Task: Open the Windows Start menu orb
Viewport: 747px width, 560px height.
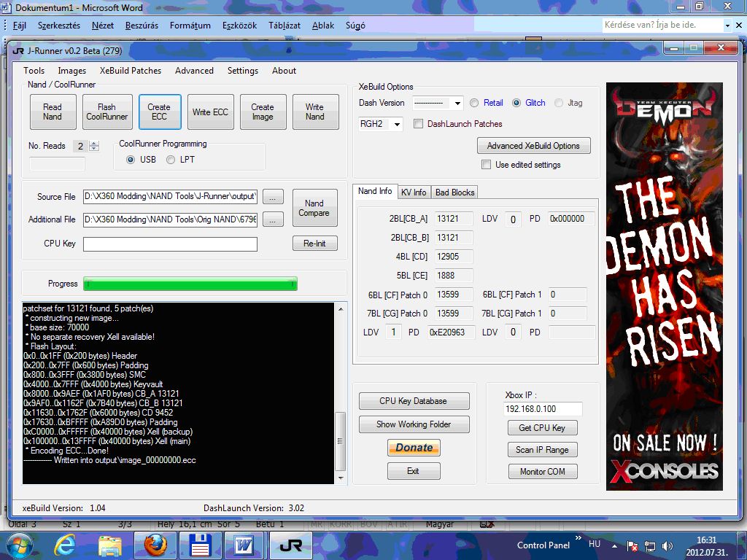Action: pyautogui.click(x=18, y=545)
